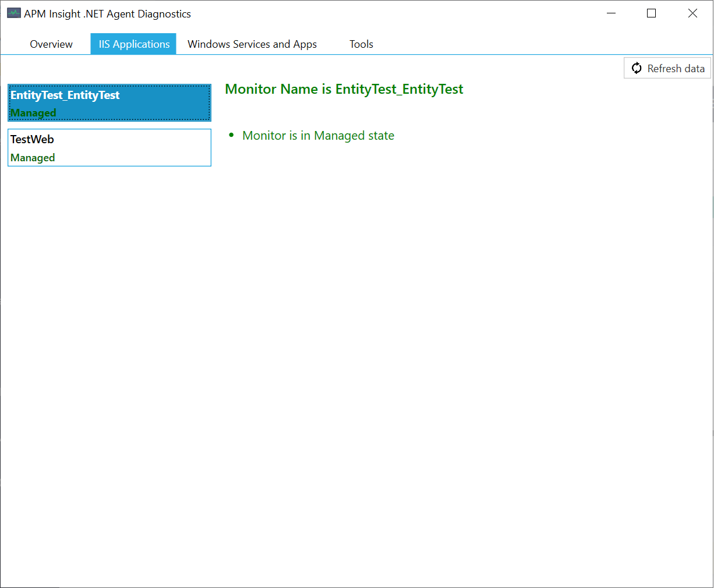Click the Monitor Name is EntityTest_EntityTest heading
This screenshot has height=588, width=714.
tap(344, 89)
